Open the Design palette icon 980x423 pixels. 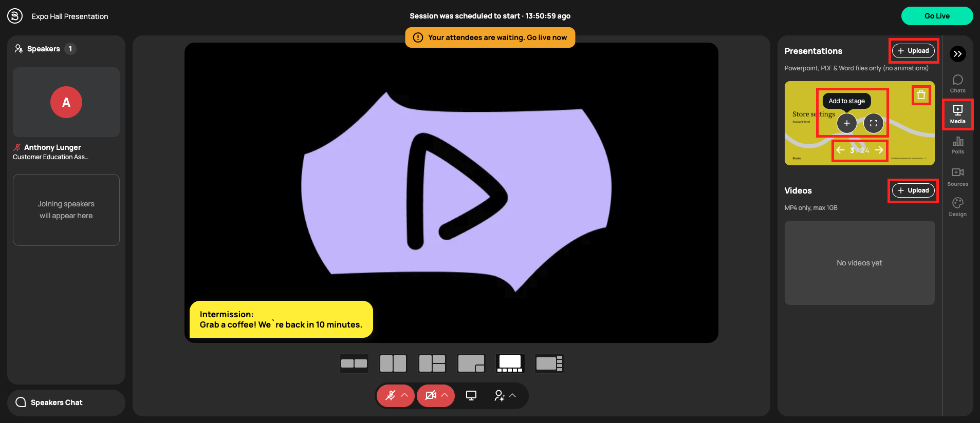point(957,206)
